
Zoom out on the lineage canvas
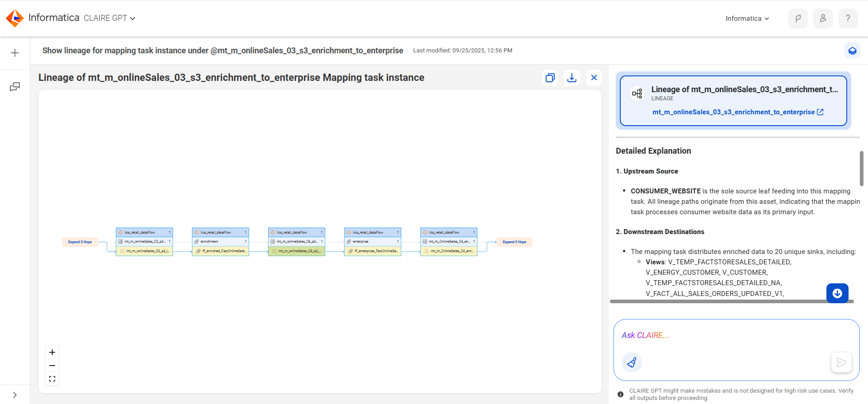pyautogui.click(x=52, y=365)
